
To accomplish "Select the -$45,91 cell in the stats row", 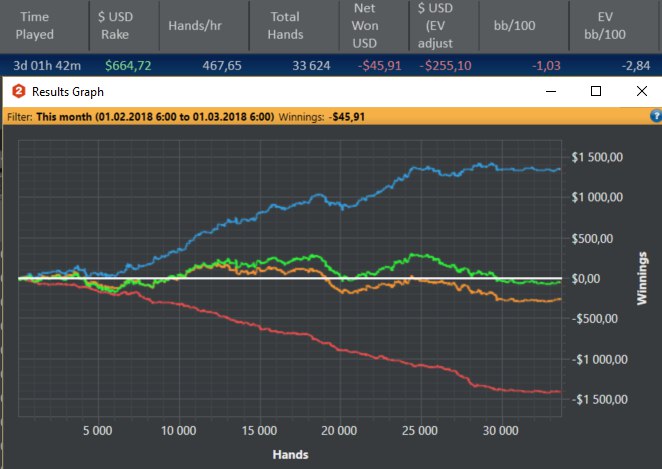I will pos(380,66).
